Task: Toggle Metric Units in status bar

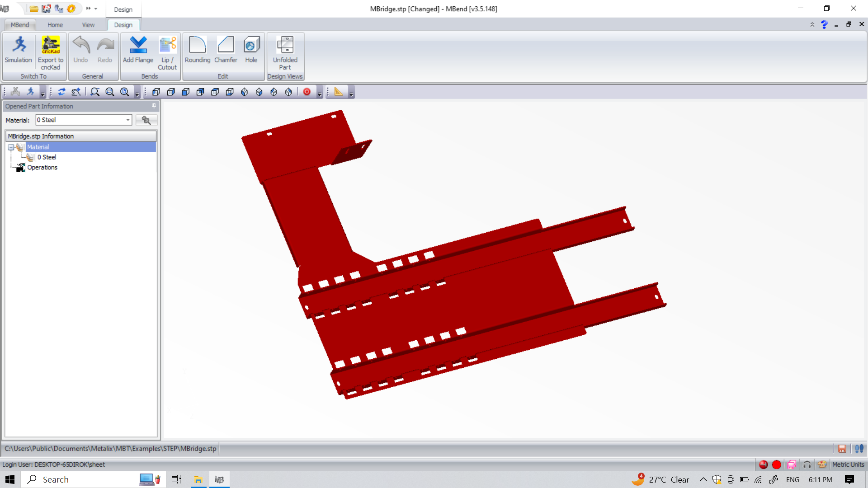Action: pos(848,465)
